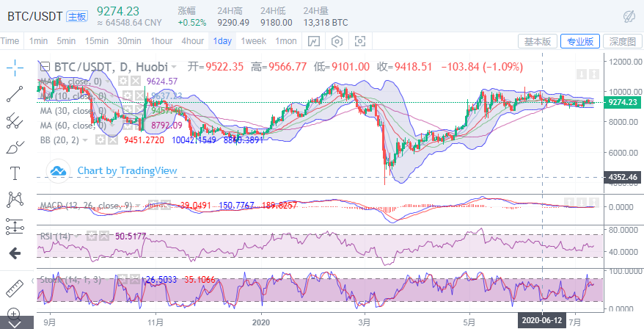Screen dimensions: 644x329
Task: Switch to the Time interval tab
Action: pyautogui.click(x=10, y=41)
